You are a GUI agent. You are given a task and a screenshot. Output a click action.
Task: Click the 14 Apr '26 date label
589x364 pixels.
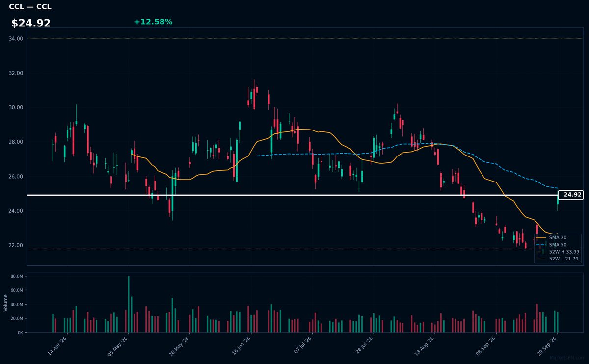(58, 345)
